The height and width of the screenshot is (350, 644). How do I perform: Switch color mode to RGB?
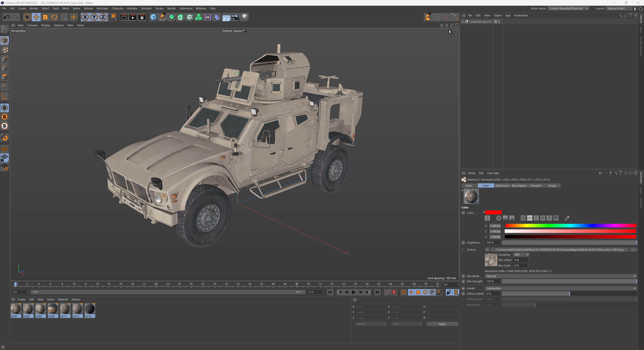[x=523, y=218]
